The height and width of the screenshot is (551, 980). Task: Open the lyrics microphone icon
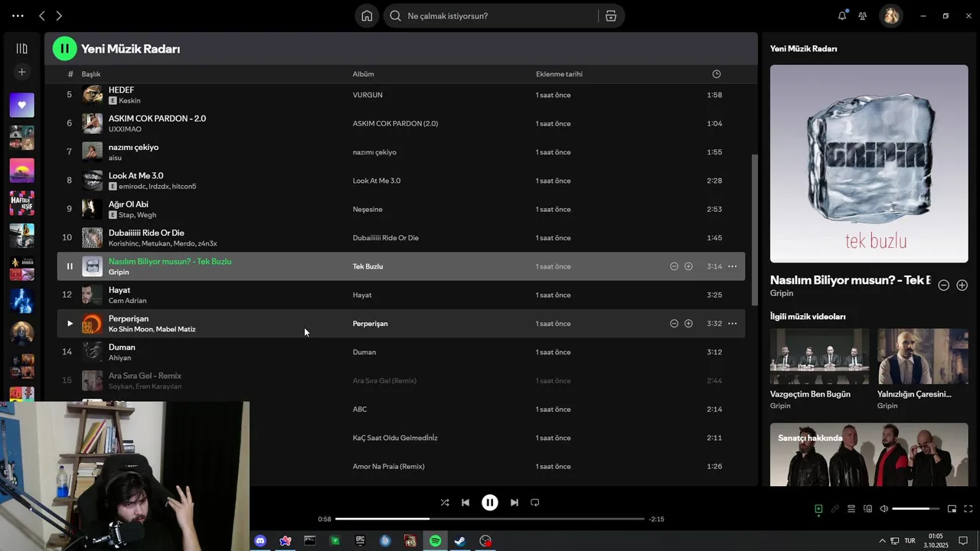point(835,509)
